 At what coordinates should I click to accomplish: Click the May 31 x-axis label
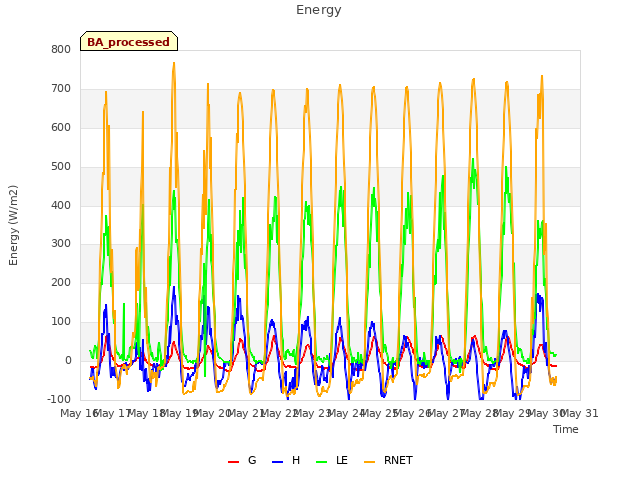click(x=579, y=413)
